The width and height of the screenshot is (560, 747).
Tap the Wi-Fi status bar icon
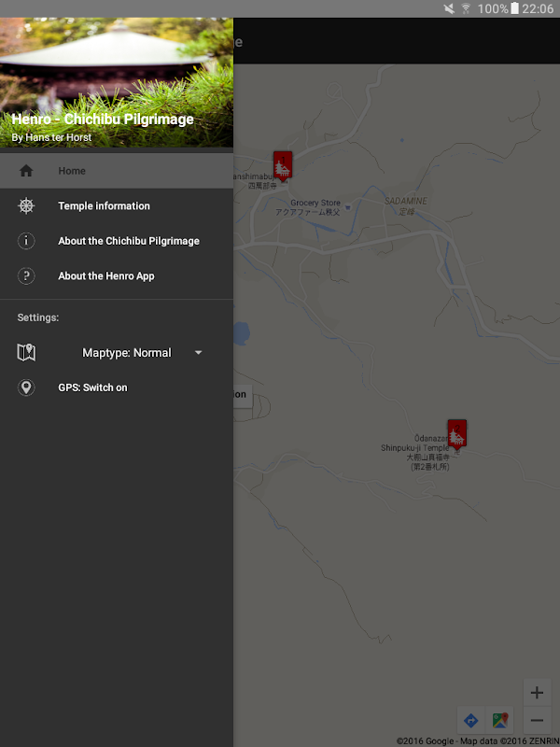point(466,8)
